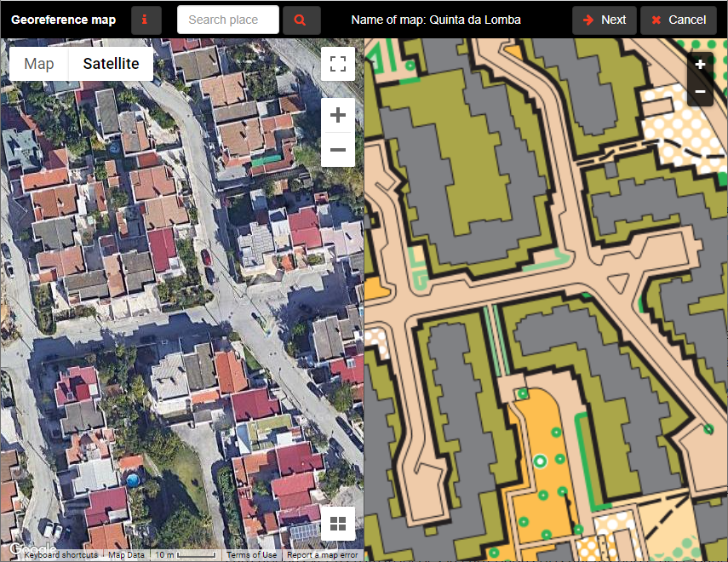Image resolution: width=728 pixels, height=562 pixels.
Task: Focus the Search place input field
Action: pyautogui.click(x=228, y=20)
